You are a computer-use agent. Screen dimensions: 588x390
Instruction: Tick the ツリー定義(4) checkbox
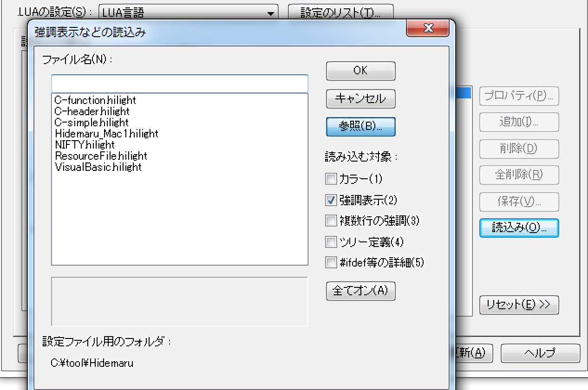point(331,242)
